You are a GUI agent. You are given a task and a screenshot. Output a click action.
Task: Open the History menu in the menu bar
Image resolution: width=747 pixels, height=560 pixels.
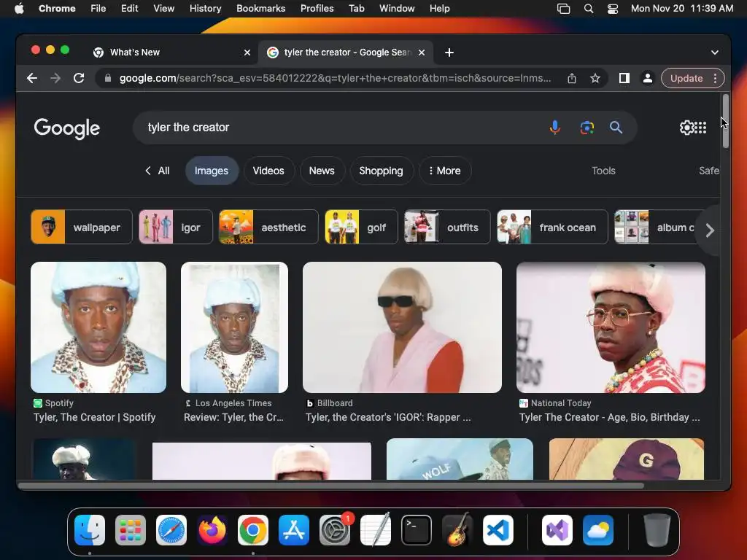(x=205, y=9)
